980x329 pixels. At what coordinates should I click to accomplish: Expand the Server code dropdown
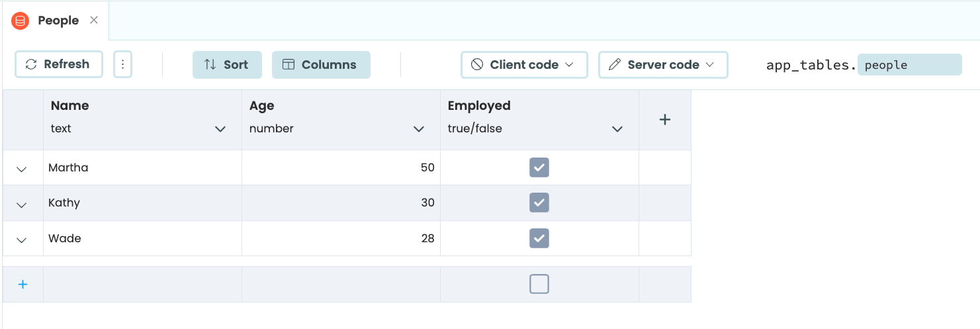[663, 65]
